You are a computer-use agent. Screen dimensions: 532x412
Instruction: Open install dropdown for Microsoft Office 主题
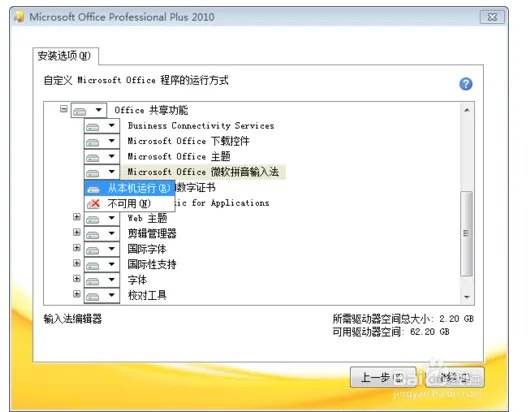tap(102, 157)
